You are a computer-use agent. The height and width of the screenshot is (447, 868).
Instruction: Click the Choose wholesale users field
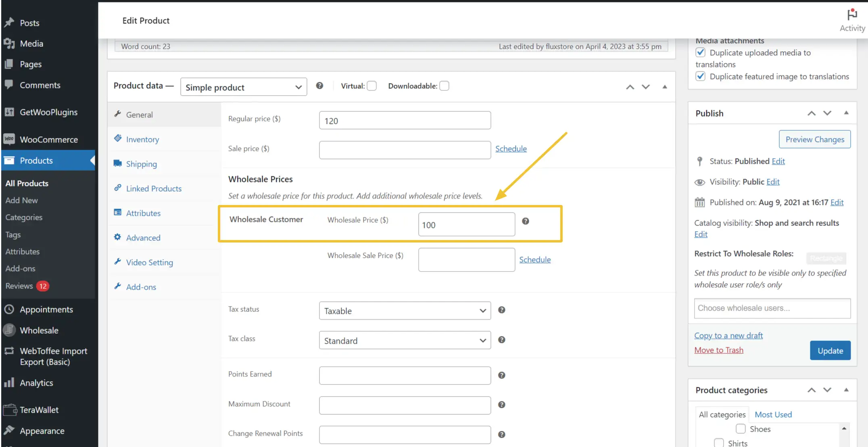coord(772,308)
